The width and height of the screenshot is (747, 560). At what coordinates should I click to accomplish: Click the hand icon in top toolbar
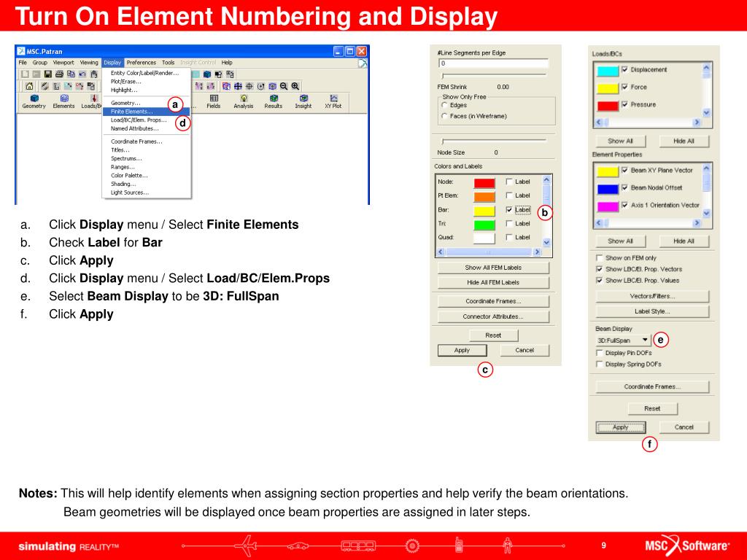click(94, 74)
